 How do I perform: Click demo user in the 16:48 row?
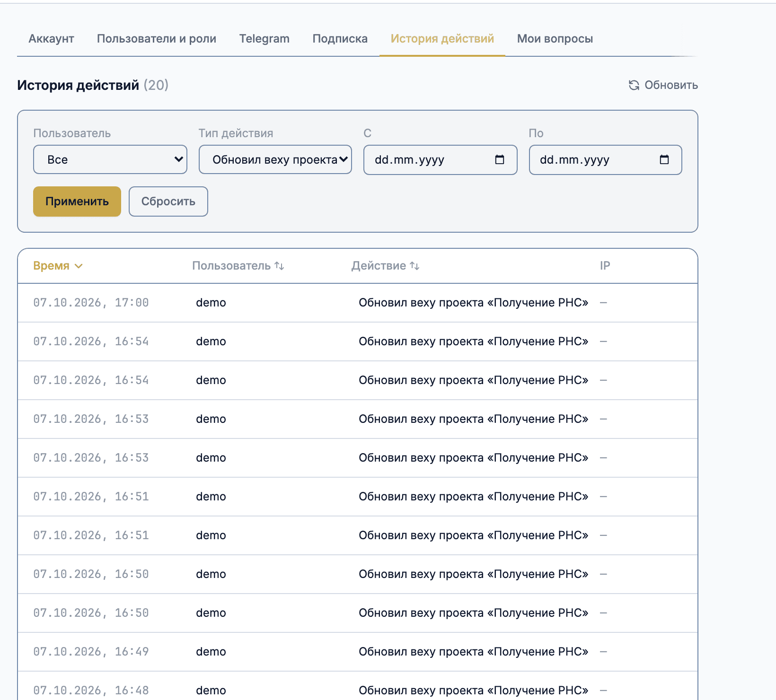211,691
